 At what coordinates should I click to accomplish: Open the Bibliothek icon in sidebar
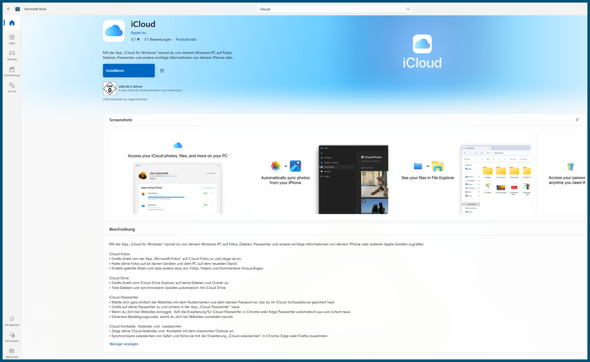tap(12, 353)
